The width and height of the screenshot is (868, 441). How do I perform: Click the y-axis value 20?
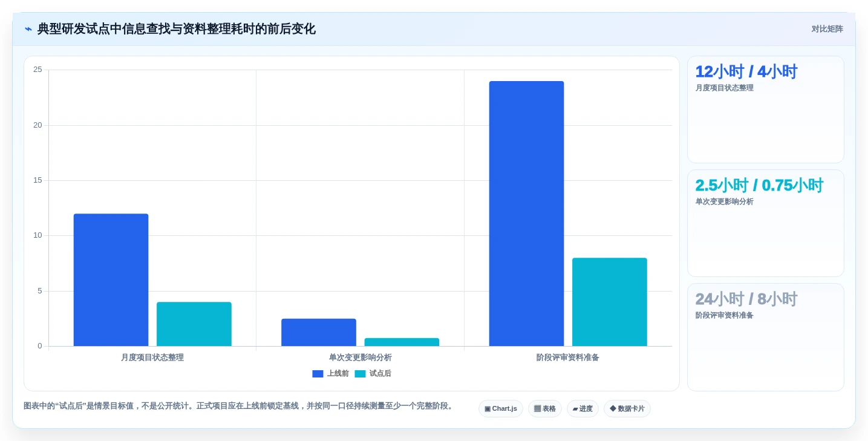click(x=38, y=125)
